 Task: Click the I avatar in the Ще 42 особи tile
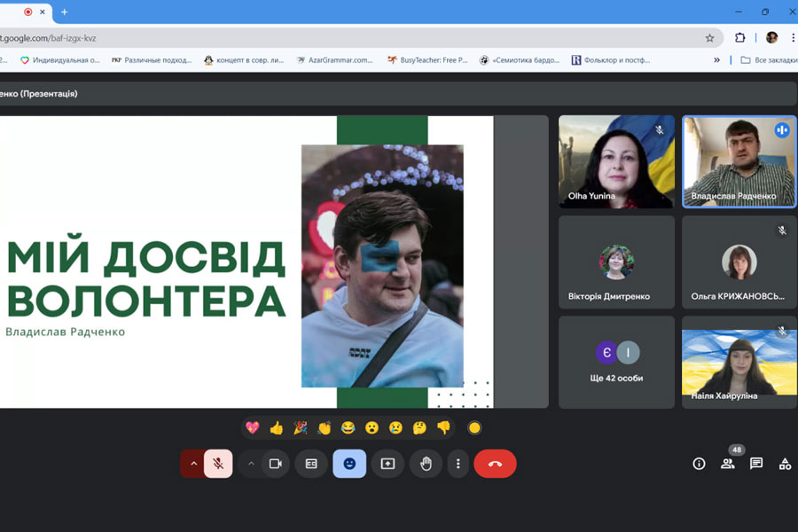pyautogui.click(x=629, y=352)
